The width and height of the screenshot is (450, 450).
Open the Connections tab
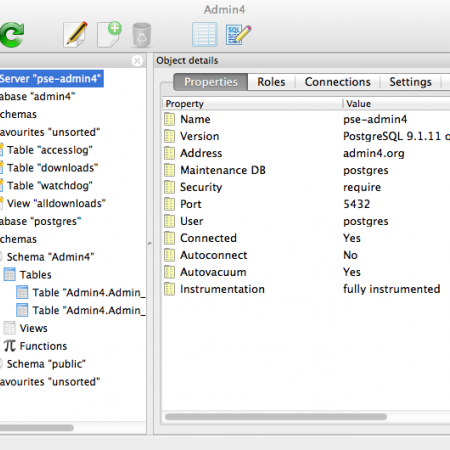[x=337, y=82]
